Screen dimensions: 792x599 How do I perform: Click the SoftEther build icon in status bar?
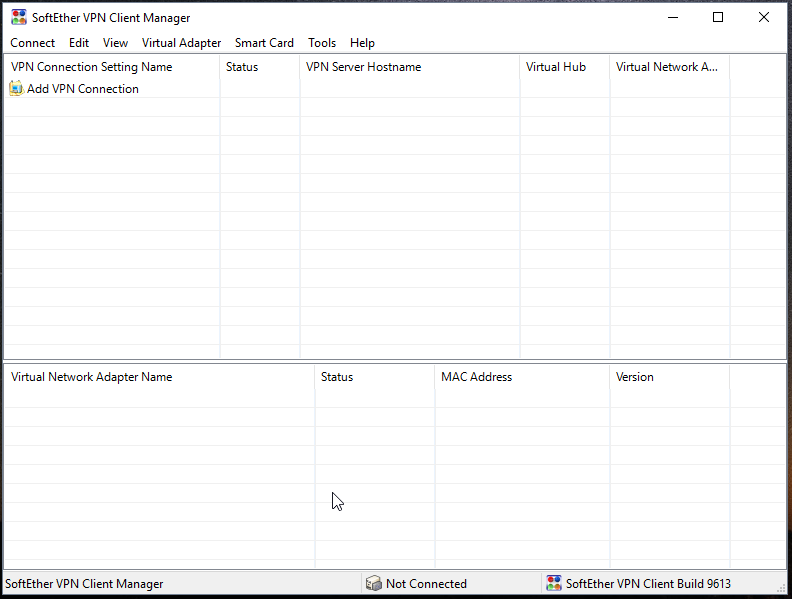point(554,583)
